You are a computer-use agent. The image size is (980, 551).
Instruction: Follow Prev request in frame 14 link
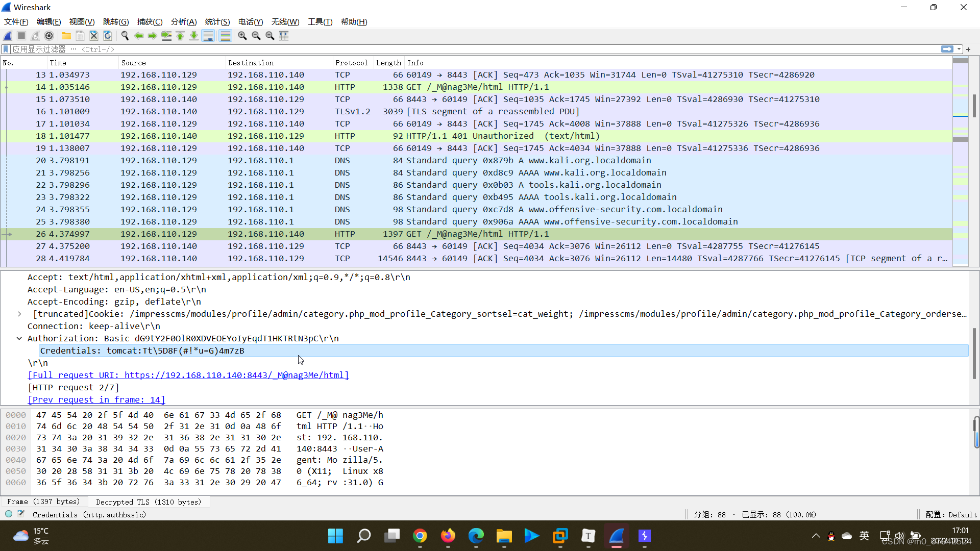click(96, 399)
